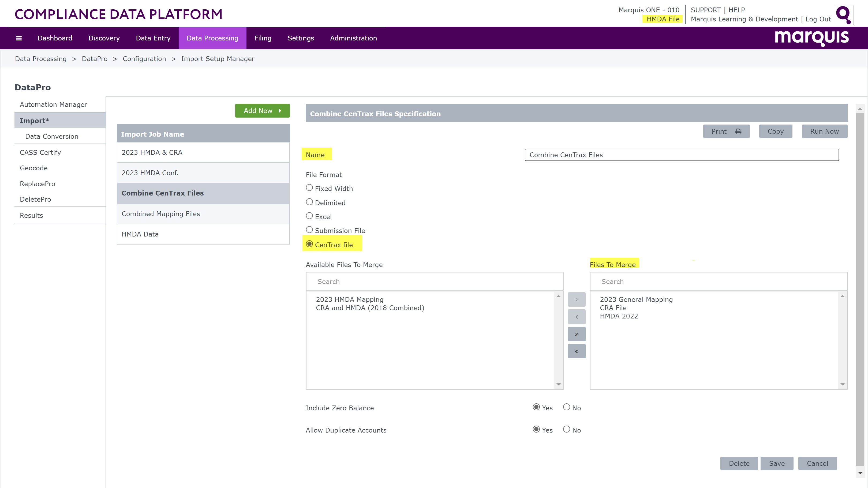
Task: Open the Filing tab
Action: 263,38
